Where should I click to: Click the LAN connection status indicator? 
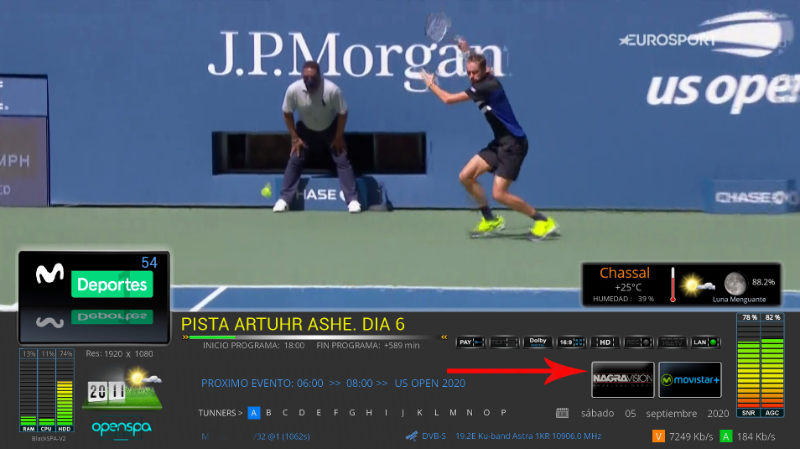(x=706, y=342)
